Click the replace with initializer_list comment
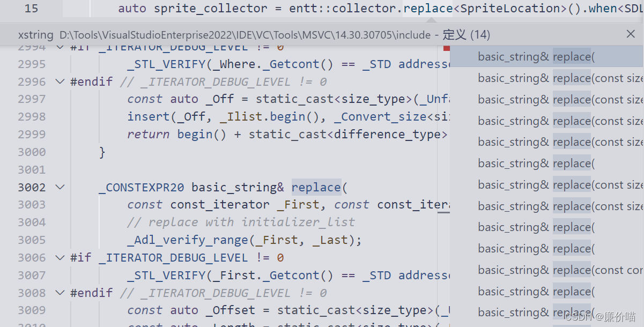This screenshot has height=327, width=644. pyautogui.click(x=241, y=222)
